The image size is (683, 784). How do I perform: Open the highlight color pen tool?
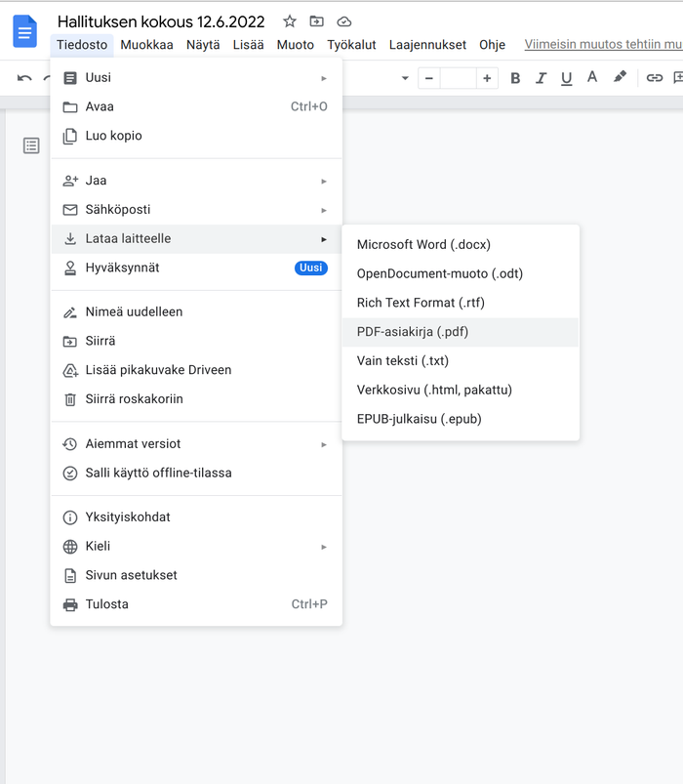point(620,77)
